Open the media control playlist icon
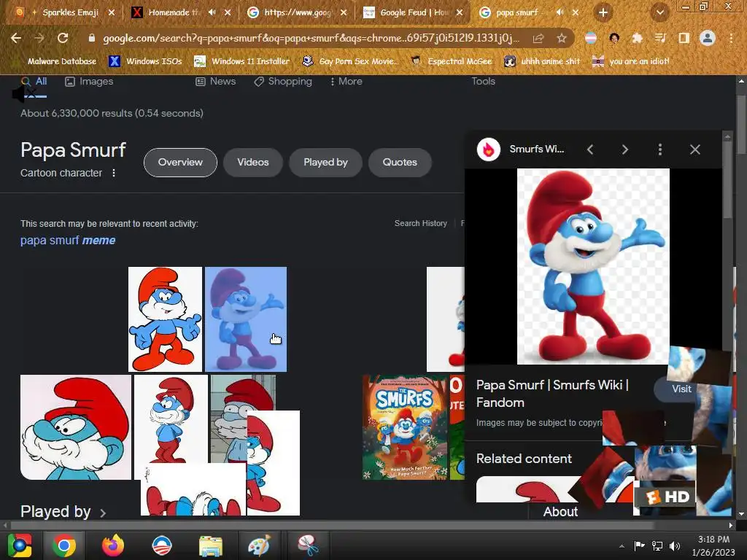Image resolution: width=747 pixels, height=560 pixels. (x=660, y=38)
